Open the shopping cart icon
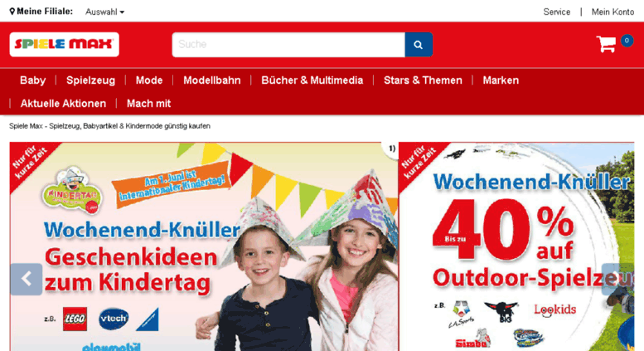The image size is (644, 351). pyautogui.click(x=606, y=44)
